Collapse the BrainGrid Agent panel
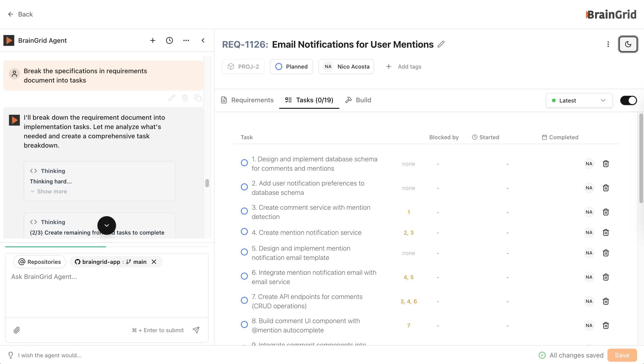644x364 pixels. click(x=203, y=40)
